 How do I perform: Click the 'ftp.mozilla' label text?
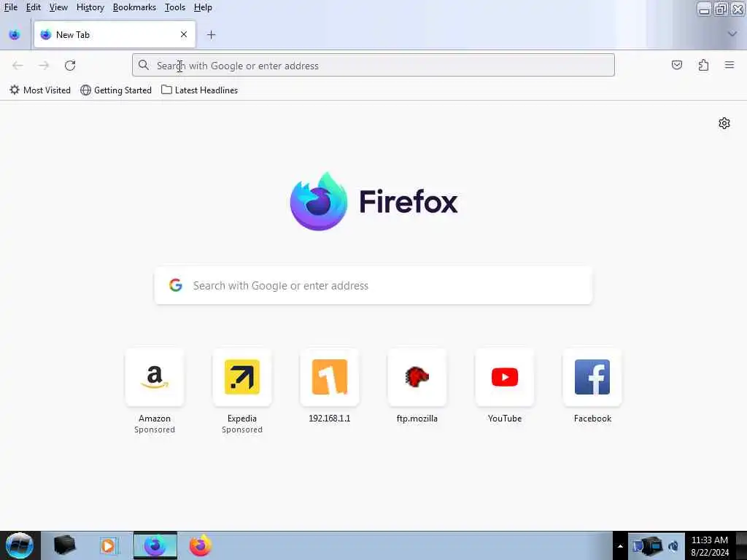point(417,418)
